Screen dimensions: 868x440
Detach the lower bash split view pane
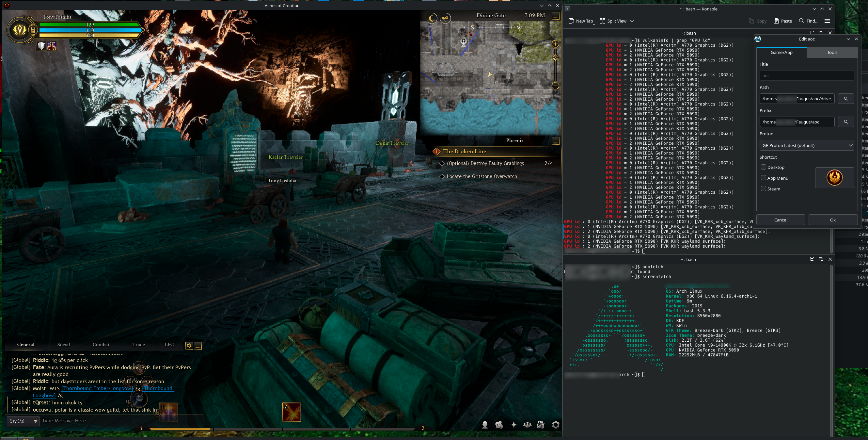(x=821, y=259)
